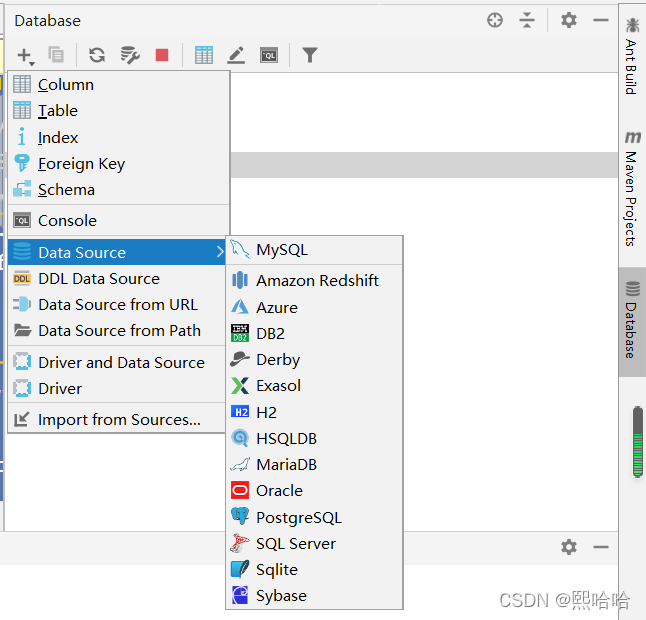Open table editor toolbar icon
646x620 pixels.
tap(204, 55)
